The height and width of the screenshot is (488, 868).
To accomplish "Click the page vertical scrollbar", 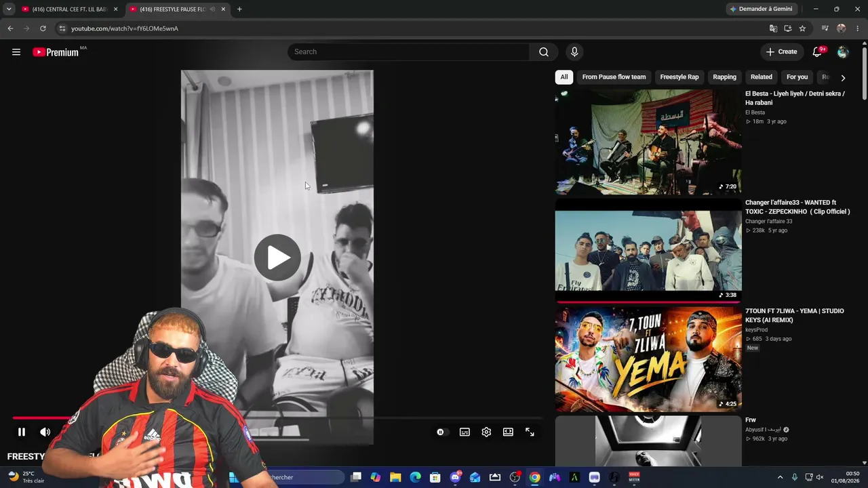I will coord(865,73).
